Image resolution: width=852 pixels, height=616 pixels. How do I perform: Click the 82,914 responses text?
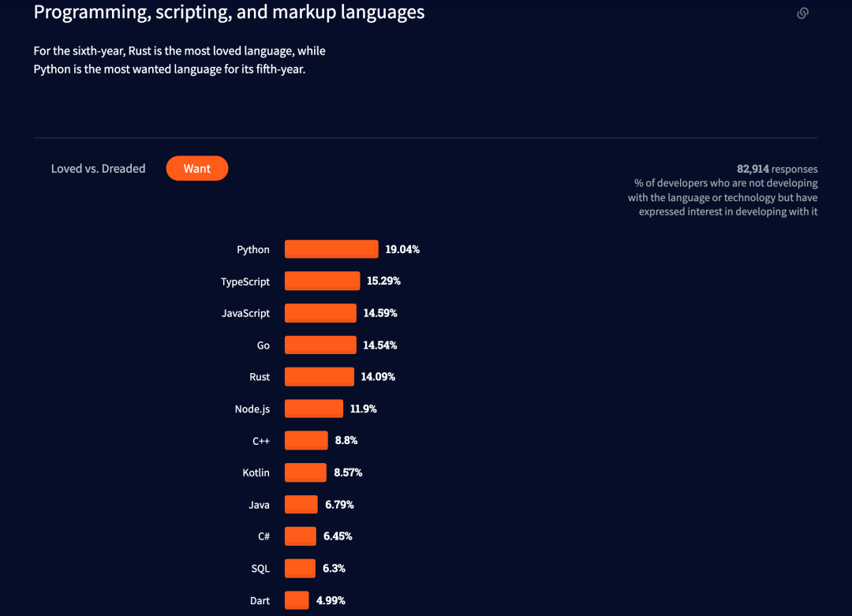coord(777,169)
